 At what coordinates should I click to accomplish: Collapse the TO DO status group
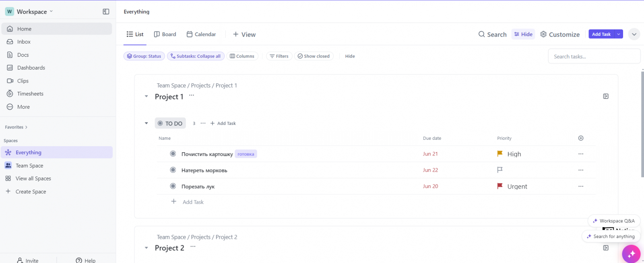[146, 123]
